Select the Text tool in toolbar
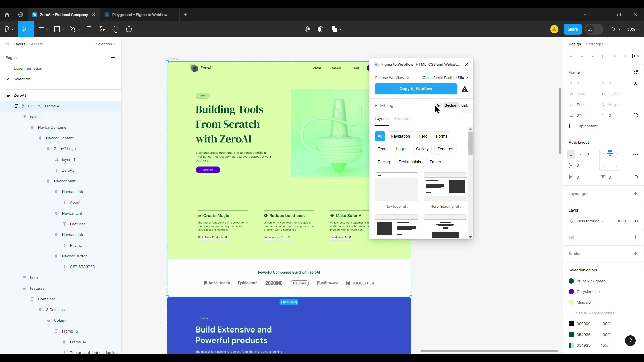 tap(89, 29)
